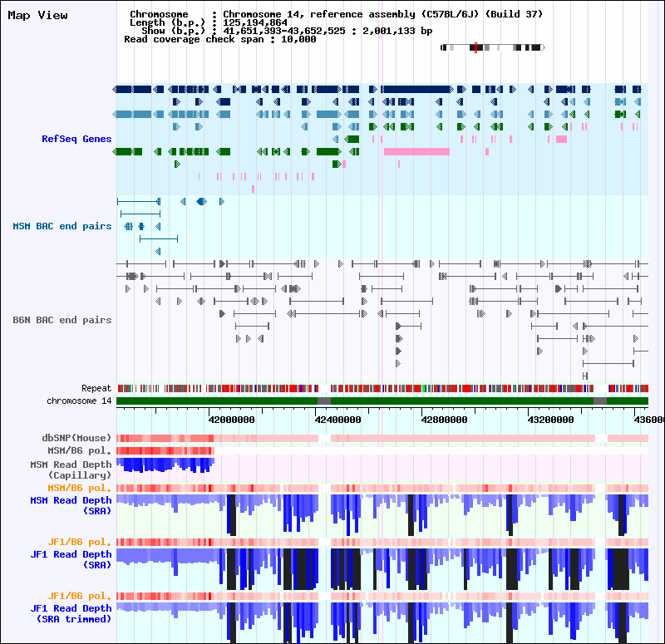The image size is (665, 644).
Task: Open the RefSeq Genes track link
Action: pyautogui.click(x=76, y=139)
